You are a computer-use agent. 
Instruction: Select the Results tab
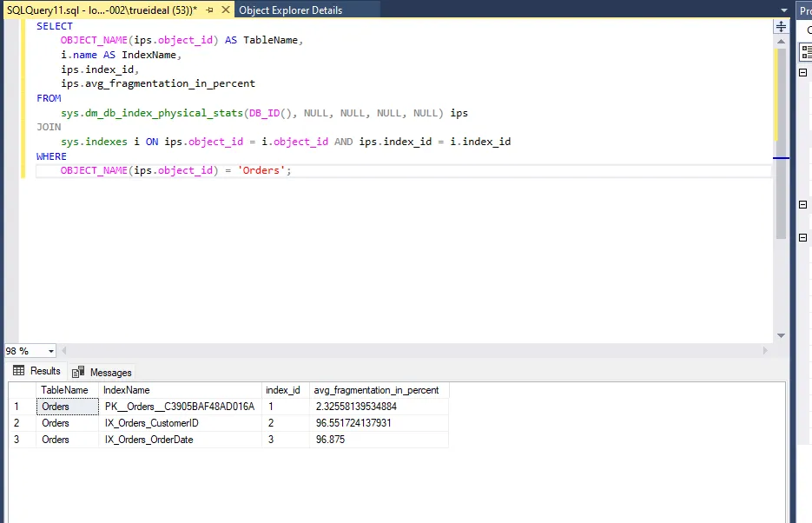[36, 371]
